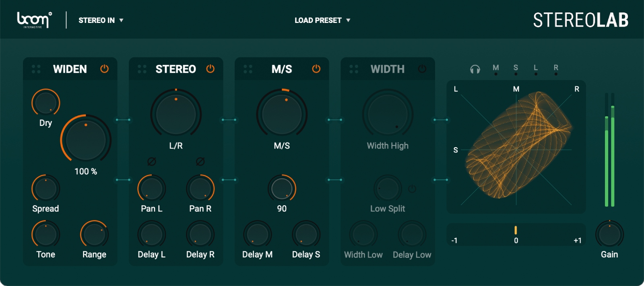Toggle the Low Split power switch

point(412,189)
